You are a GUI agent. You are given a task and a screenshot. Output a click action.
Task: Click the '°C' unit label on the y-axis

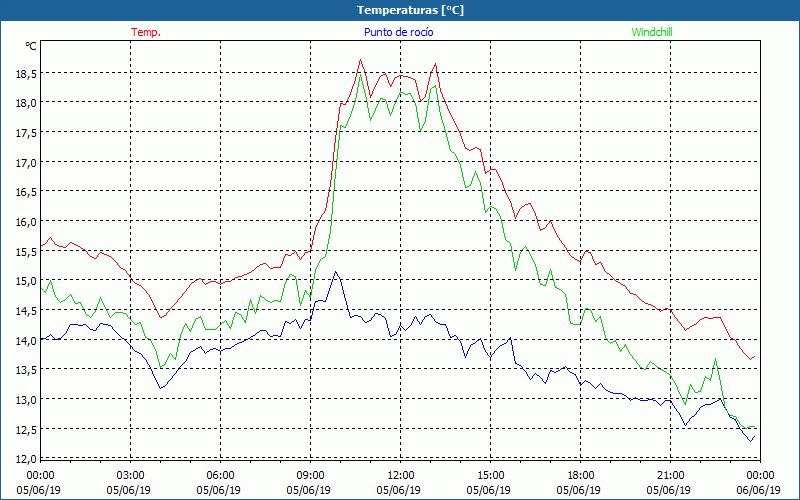[31, 46]
